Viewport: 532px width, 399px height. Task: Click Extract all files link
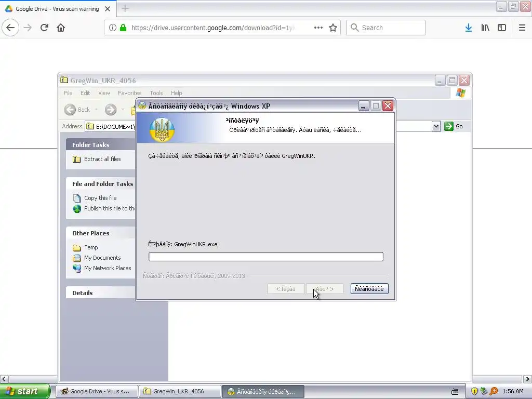[102, 159]
